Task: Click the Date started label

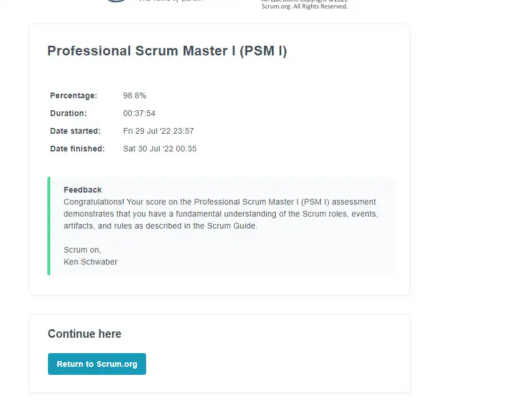Action: tap(75, 131)
